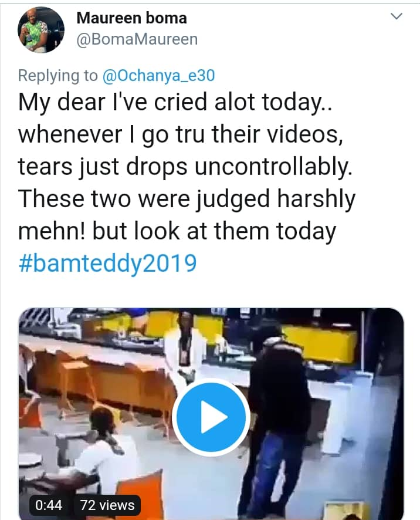This screenshot has height=520, width=420.
Task: Visit the @BomaMaureen handle
Action: pyautogui.click(x=137, y=39)
